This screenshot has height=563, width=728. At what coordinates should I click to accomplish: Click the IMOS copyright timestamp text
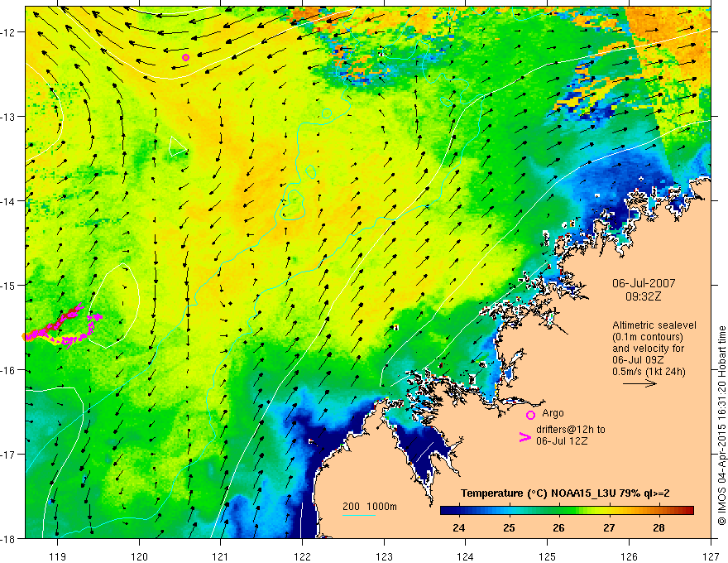coord(721,426)
